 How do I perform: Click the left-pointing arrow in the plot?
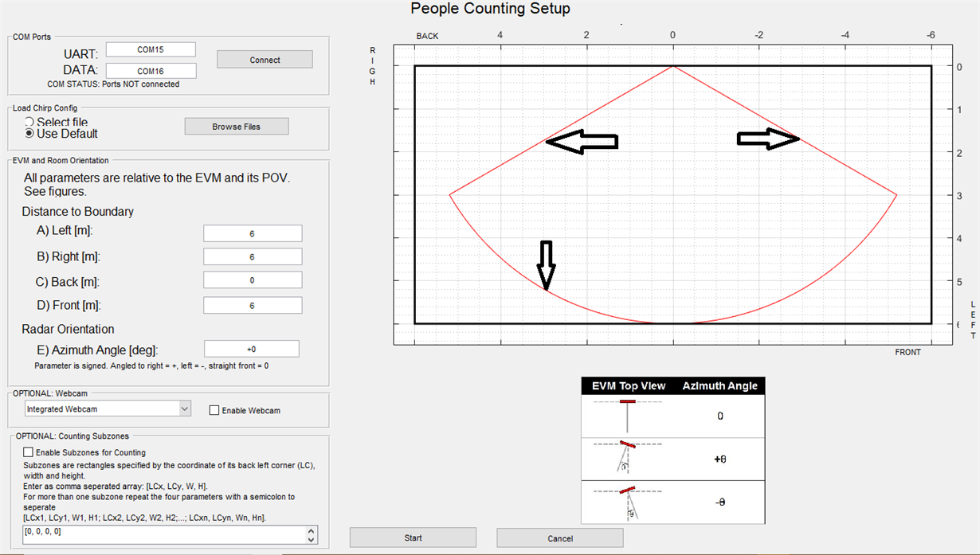click(581, 142)
